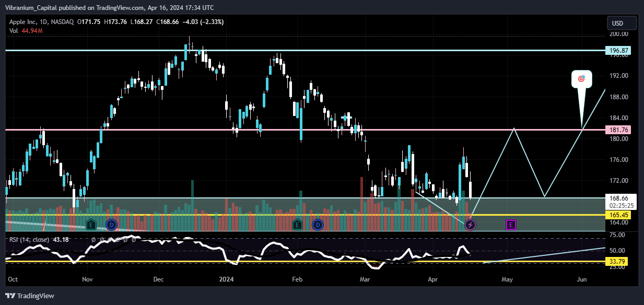Click the Apple Inc symbol title

(x=22, y=22)
